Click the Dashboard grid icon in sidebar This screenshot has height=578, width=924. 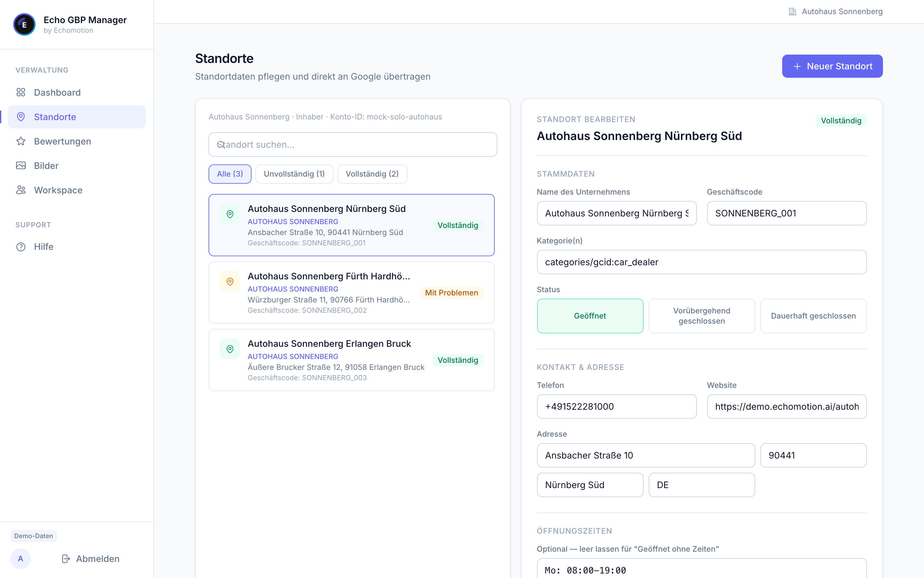pyautogui.click(x=21, y=92)
